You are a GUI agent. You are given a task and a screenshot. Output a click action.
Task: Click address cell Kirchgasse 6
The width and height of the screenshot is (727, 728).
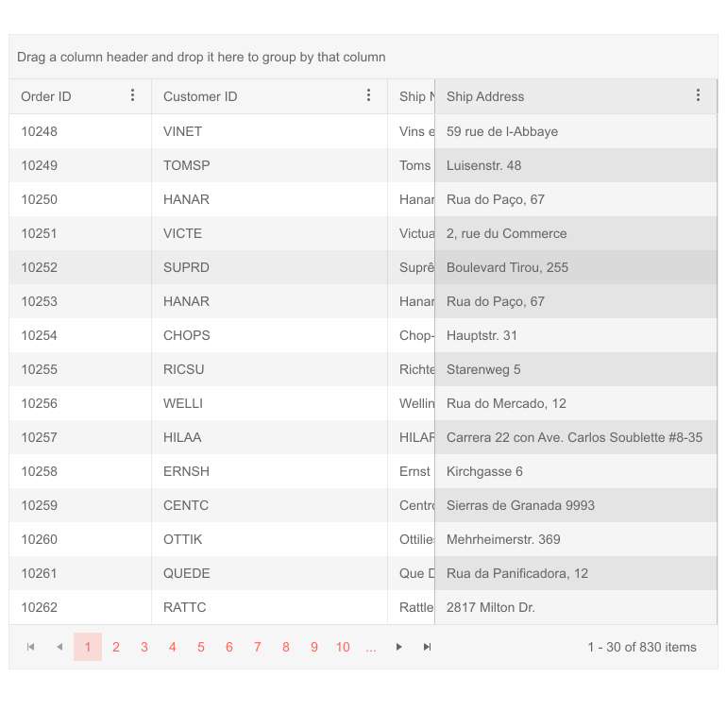coord(484,471)
